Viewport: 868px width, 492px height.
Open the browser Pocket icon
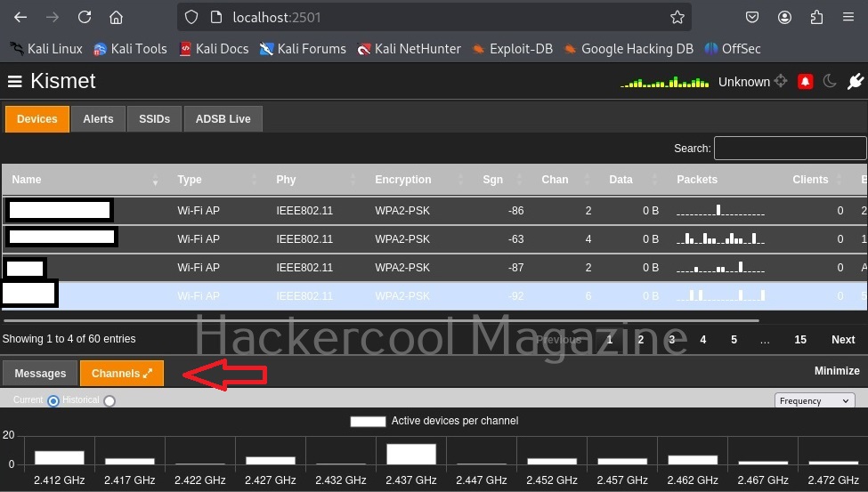click(x=751, y=17)
